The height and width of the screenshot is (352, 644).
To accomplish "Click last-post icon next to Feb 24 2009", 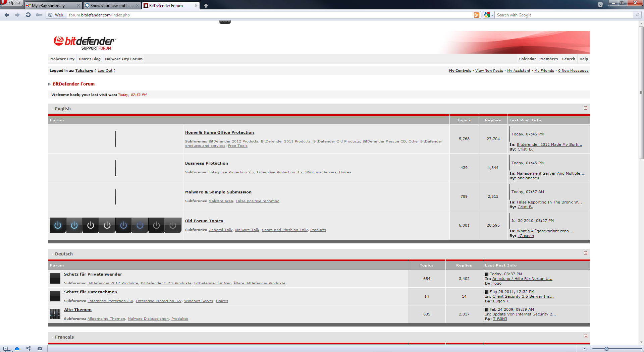I will (x=487, y=310).
